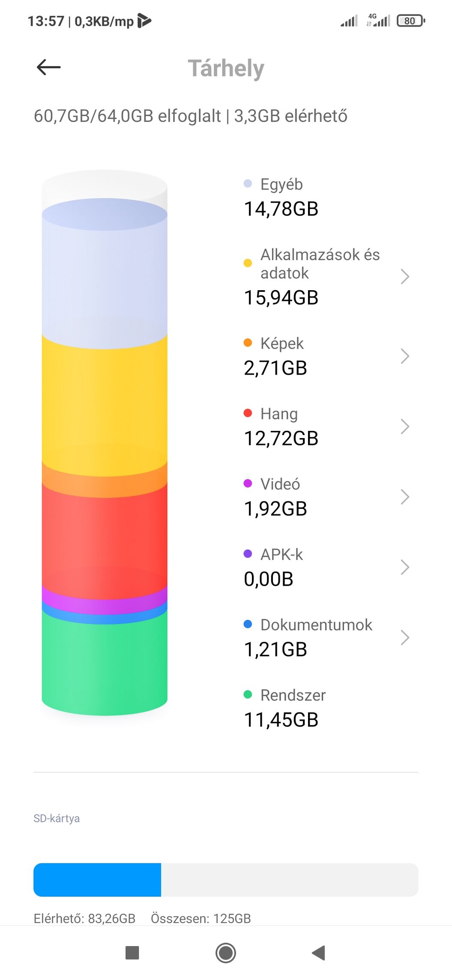The image size is (452, 980).
Task: Open the Videó chevron arrow
Action: pyautogui.click(x=405, y=496)
